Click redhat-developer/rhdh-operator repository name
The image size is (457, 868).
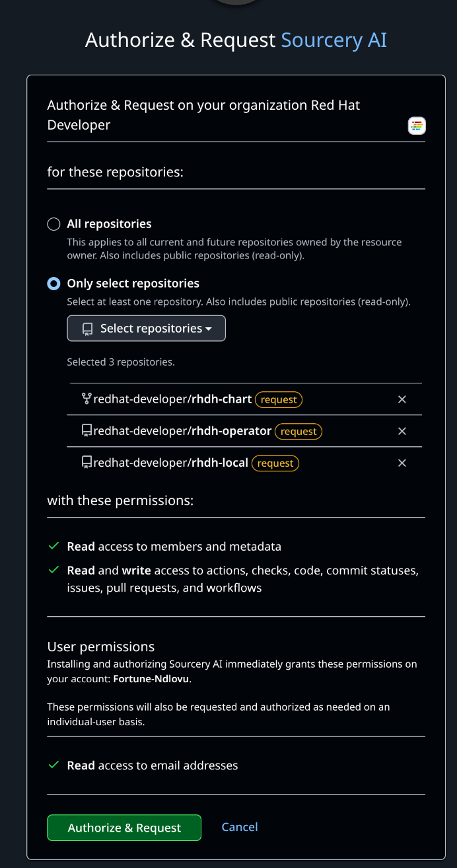point(182,431)
